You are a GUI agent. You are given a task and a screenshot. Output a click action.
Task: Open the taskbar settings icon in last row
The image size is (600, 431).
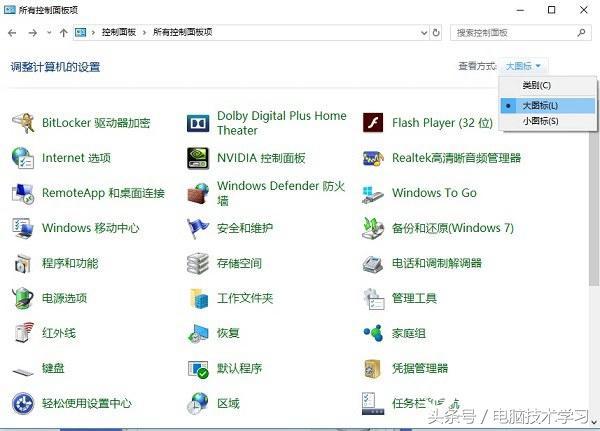click(x=373, y=404)
